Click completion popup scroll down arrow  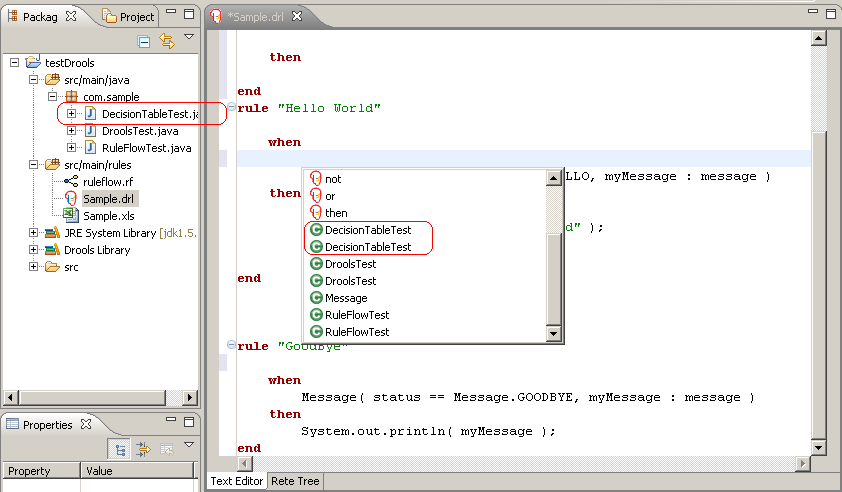554,334
